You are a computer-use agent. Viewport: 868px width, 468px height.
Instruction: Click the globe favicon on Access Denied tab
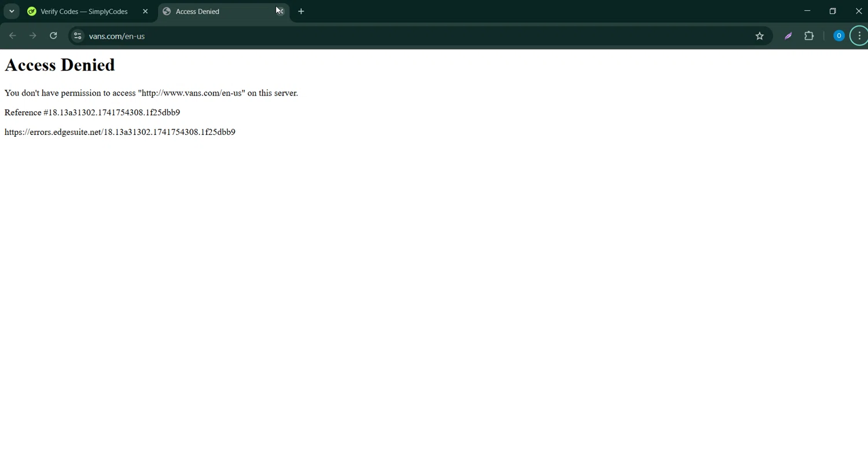tap(167, 11)
